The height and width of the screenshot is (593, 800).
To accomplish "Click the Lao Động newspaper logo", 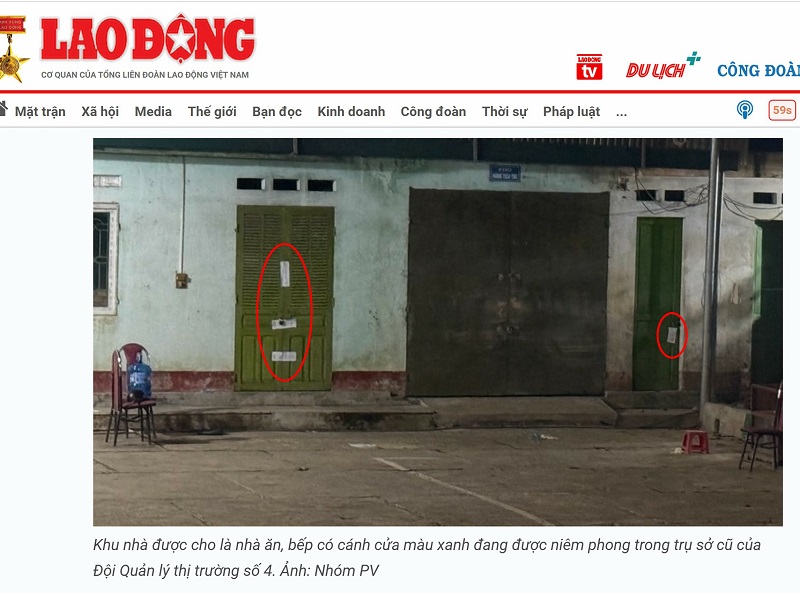I will (x=147, y=48).
